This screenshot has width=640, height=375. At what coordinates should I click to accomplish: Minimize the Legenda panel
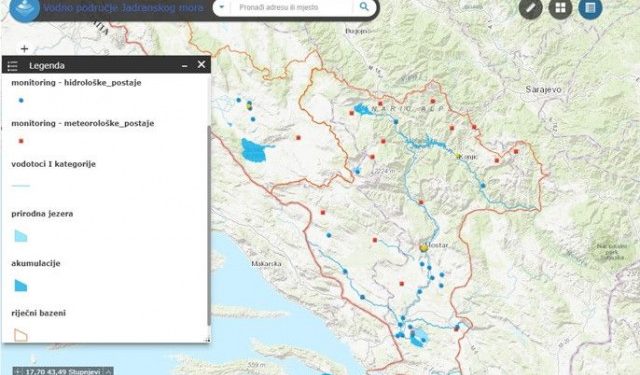[x=185, y=65]
